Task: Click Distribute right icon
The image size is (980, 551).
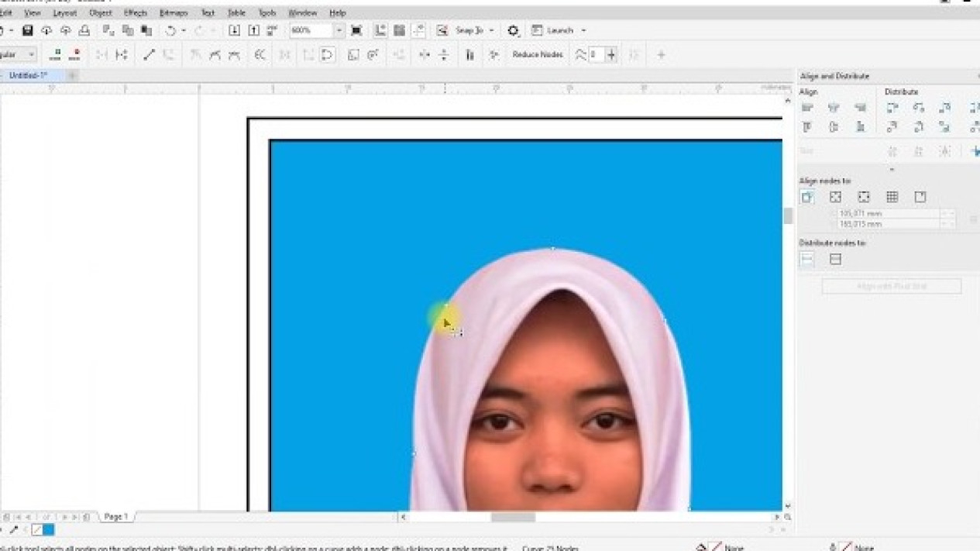Action: (944, 108)
